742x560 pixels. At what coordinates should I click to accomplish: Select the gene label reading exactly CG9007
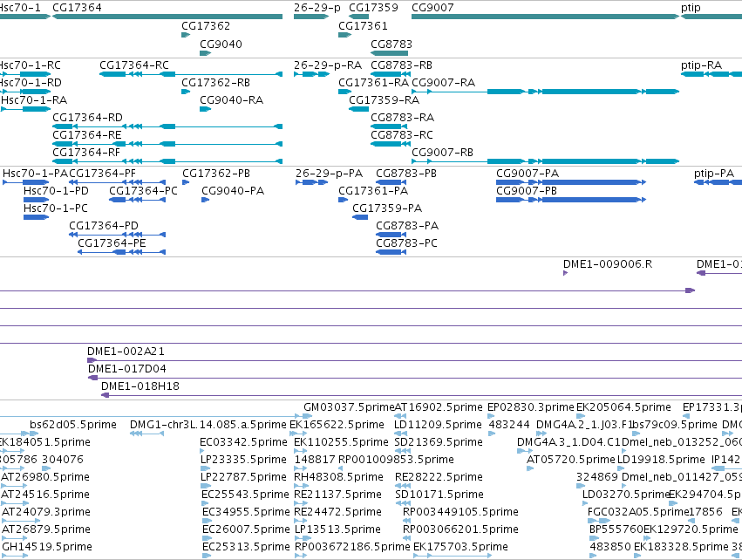tap(432, 8)
